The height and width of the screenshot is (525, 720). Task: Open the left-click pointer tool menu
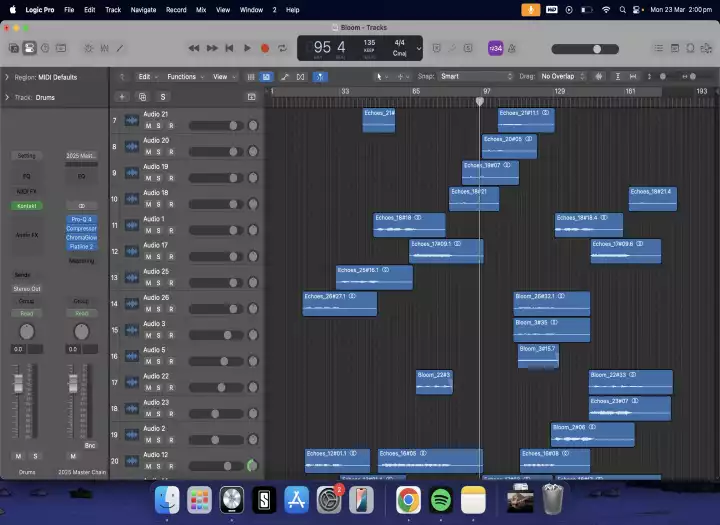pos(382,77)
